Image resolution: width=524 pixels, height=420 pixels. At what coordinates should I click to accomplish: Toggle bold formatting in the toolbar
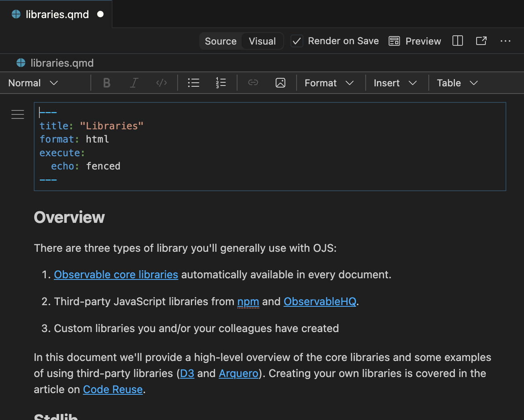coord(106,83)
